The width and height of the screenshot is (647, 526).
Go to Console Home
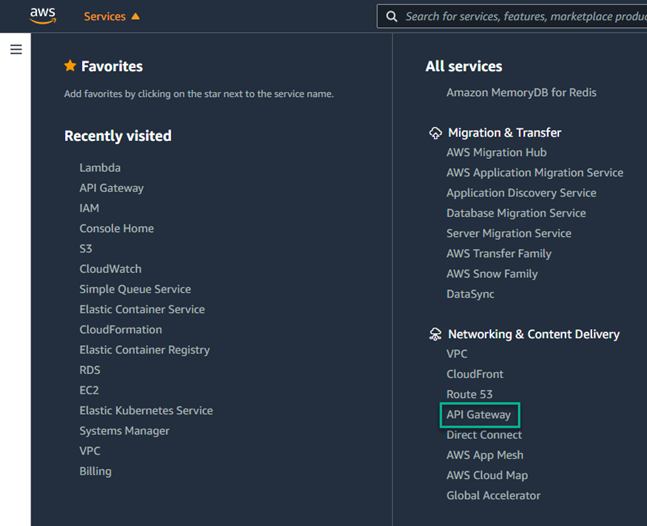[116, 229]
